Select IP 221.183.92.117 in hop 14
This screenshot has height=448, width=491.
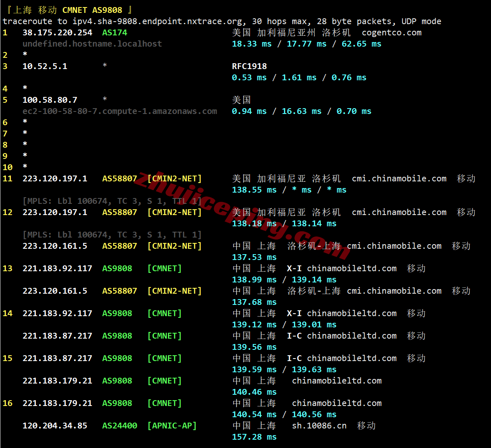(57, 313)
